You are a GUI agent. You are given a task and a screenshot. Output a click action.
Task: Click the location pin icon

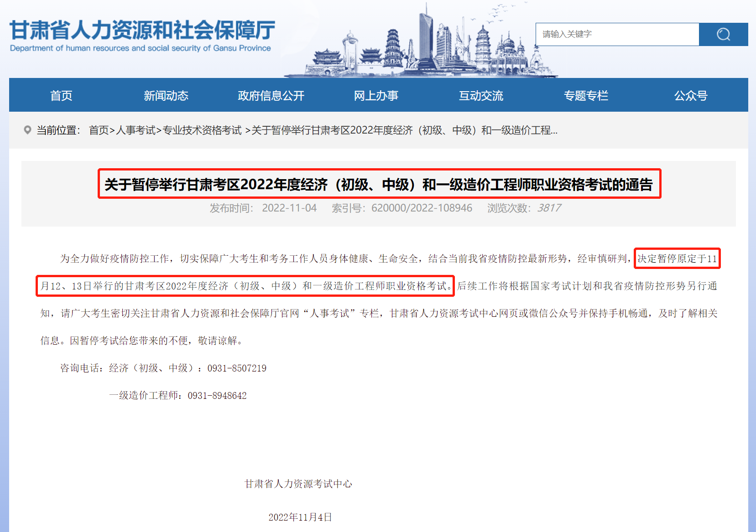(x=27, y=130)
